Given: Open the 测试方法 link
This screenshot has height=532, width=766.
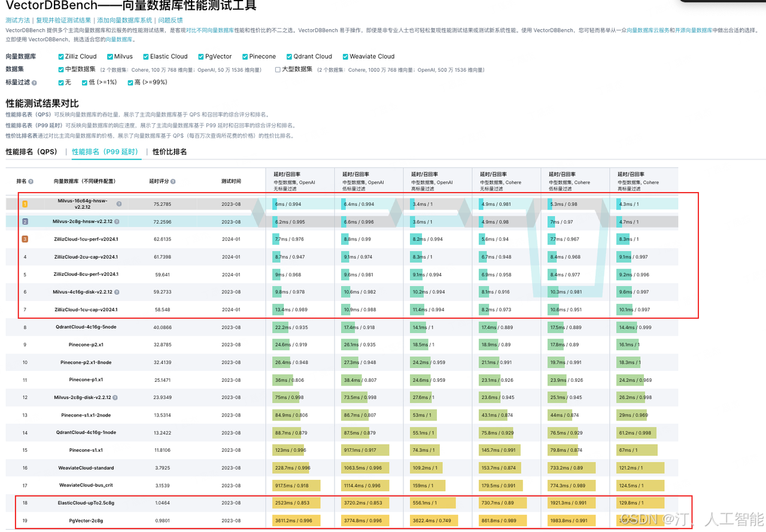Looking at the screenshot, I should coord(18,20).
